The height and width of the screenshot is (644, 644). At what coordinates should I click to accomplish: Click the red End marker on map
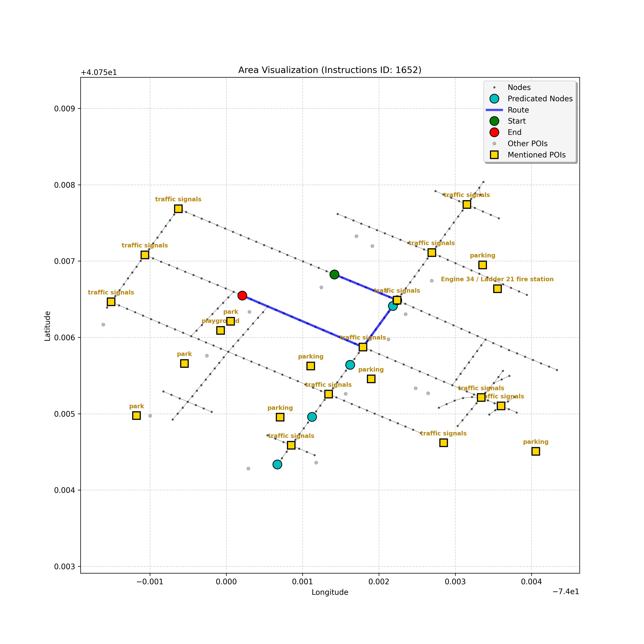tap(242, 295)
